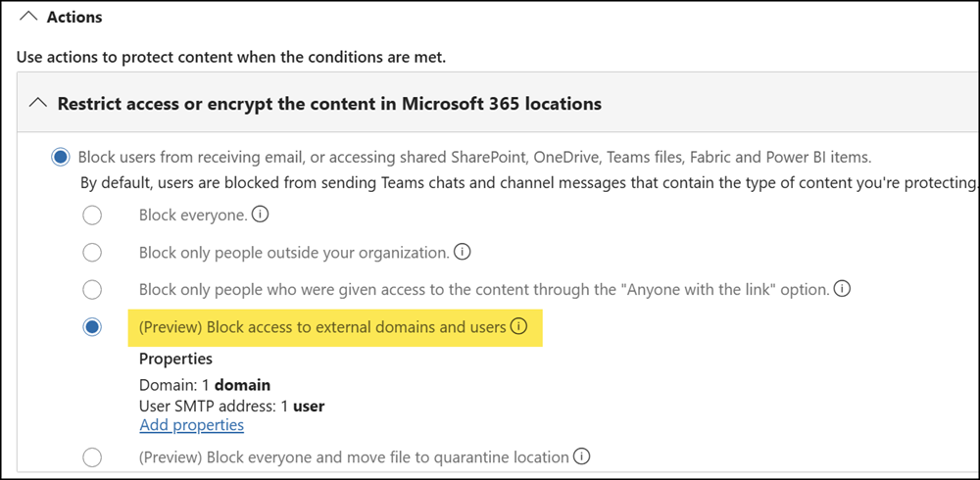Click the By default users are blocked note

point(528,183)
